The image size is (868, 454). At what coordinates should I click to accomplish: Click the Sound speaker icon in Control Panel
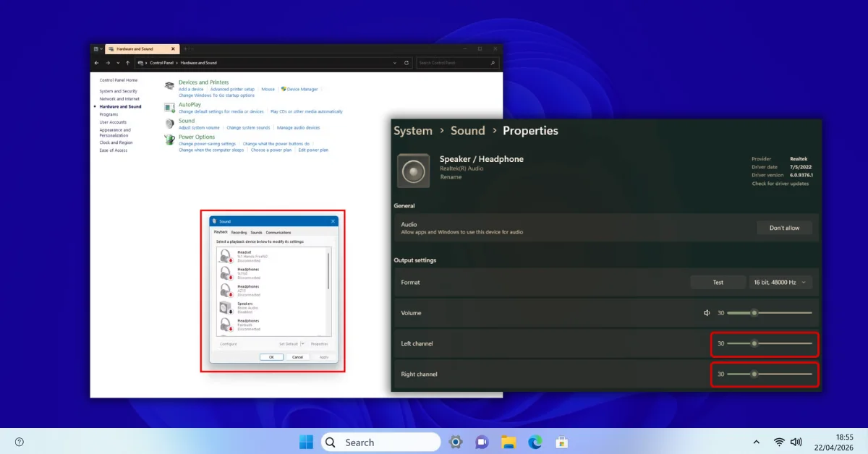point(168,124)
